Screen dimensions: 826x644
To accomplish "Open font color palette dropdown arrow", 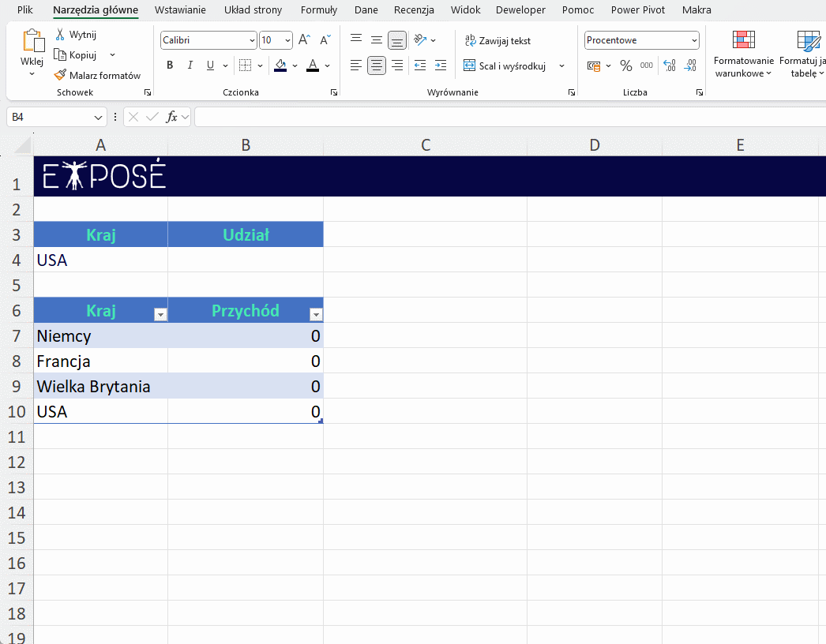I will pyautogui.click(x=327, y=66).
